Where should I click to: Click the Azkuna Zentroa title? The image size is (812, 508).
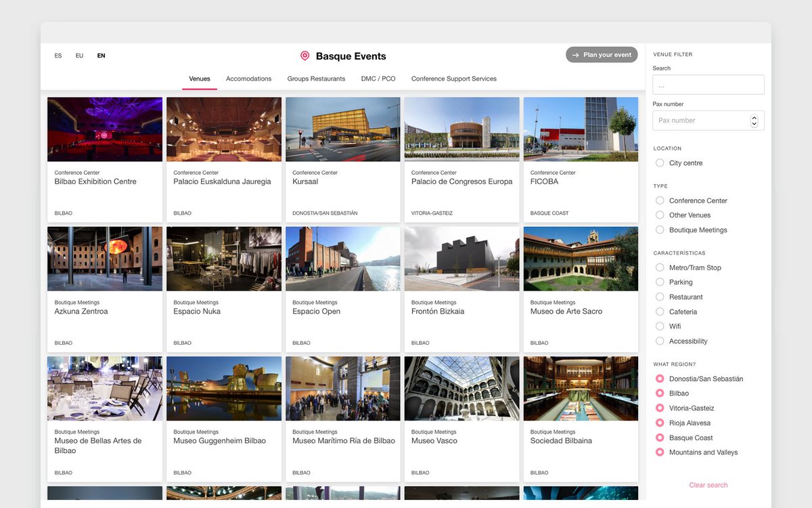(x=81, y=312)
